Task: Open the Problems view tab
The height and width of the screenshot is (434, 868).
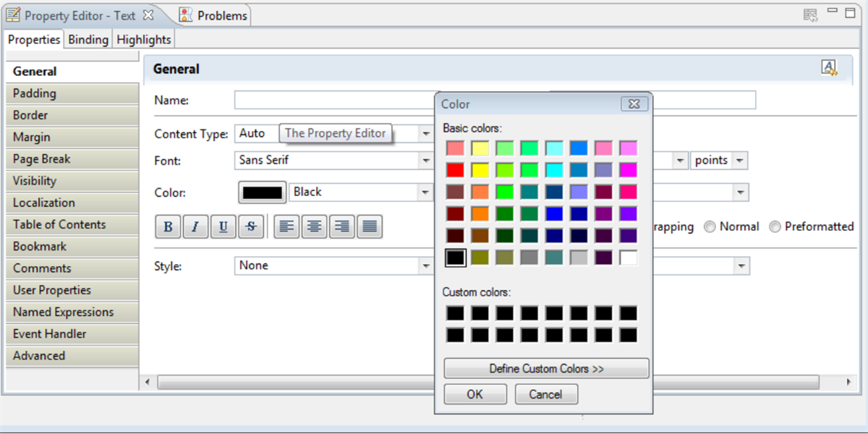Action: (213, 15)
